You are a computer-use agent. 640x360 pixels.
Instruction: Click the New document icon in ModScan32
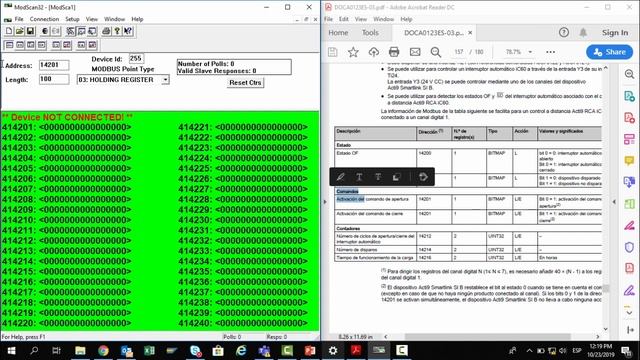click(9, 31)
